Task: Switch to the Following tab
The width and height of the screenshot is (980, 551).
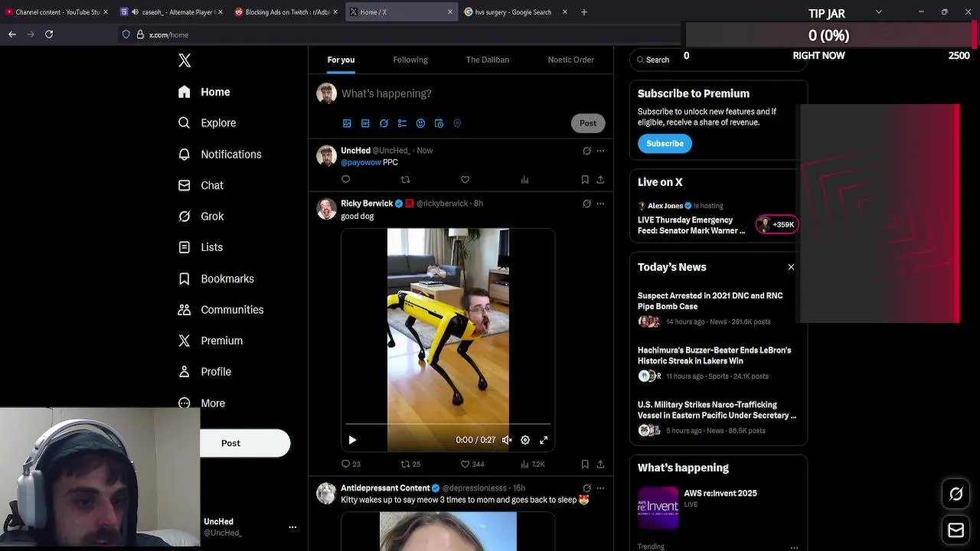Action: pyautogui.click(x=410, y=60)
